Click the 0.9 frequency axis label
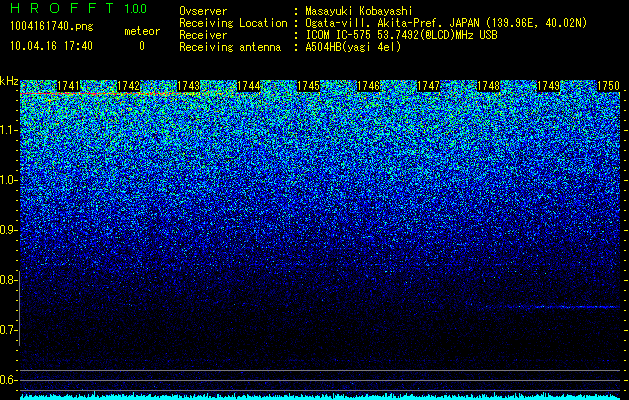Viewport: 629px width, 400px height. (x=9, y=230)
